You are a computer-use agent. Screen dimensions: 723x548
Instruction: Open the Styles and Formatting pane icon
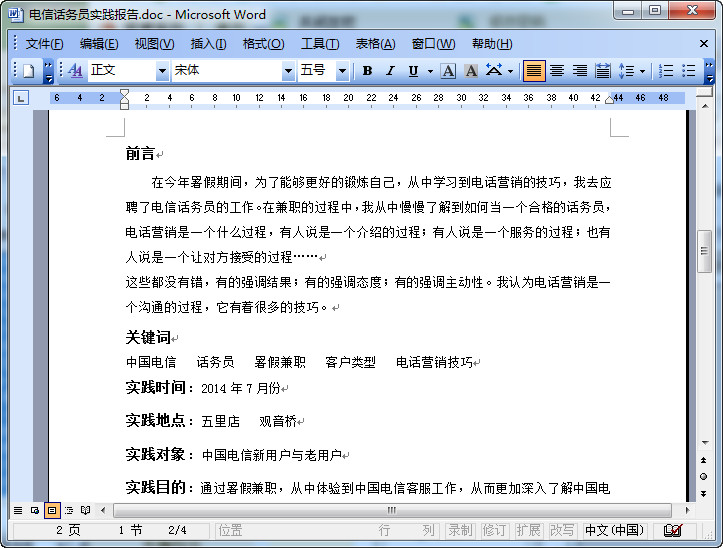[x=76, y=71]
